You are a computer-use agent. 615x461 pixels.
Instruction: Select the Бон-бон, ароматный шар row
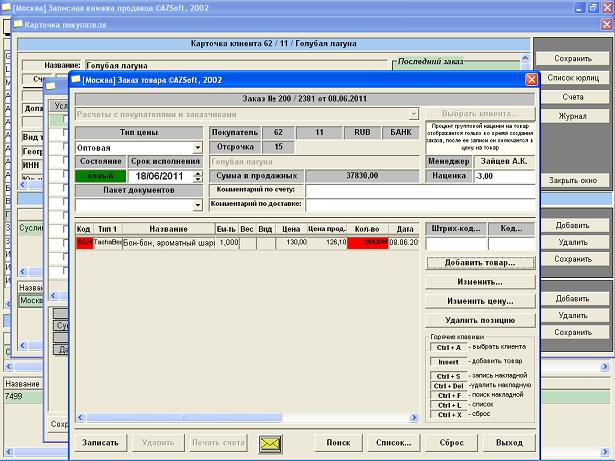pyautogui.click(x=247, y=243)
